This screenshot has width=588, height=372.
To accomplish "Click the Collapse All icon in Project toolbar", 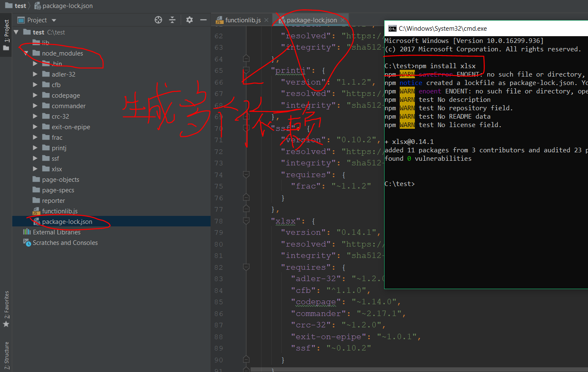I will [172, 20].
